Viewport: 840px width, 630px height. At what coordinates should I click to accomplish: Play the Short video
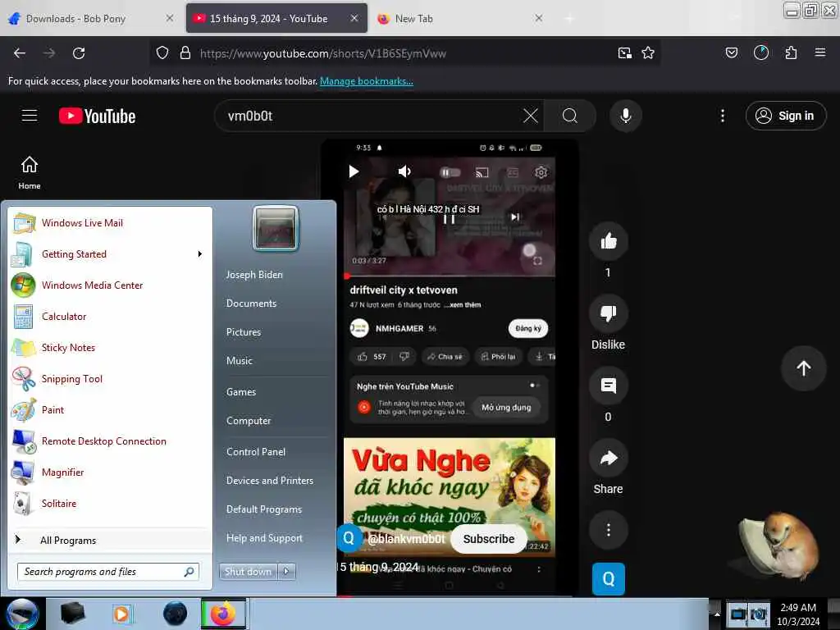pos(354,171)
